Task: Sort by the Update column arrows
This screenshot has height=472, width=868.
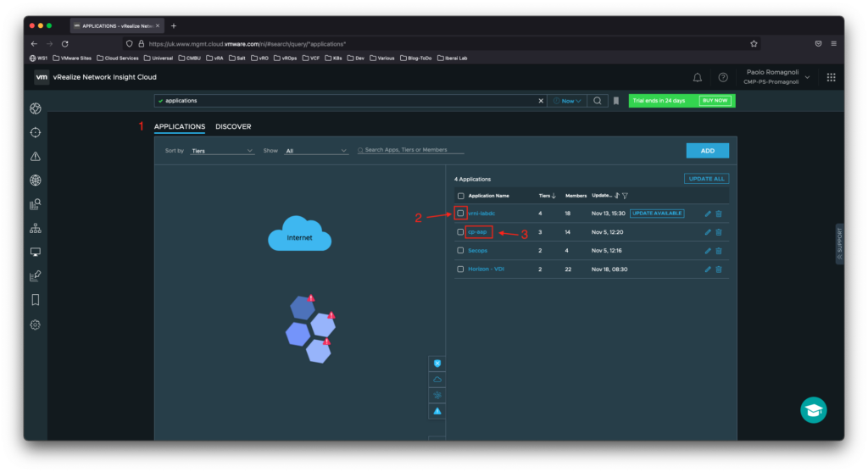Action: 617,196
